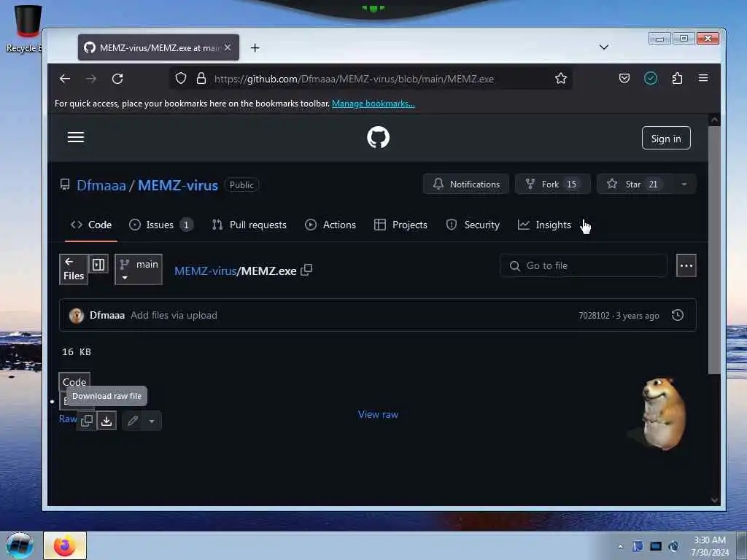Open the Firefox extensions puzzle icon

click(677, 78)
